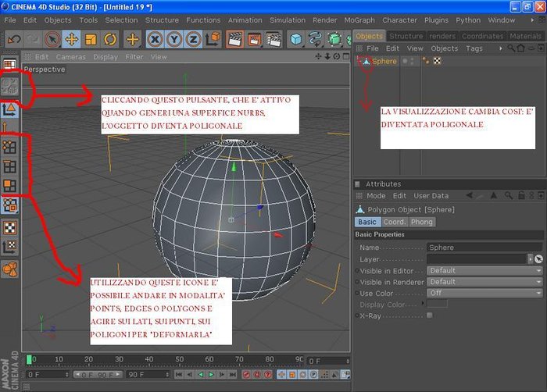Click Render Active View clapperboard icon

[x=234, y=39]
